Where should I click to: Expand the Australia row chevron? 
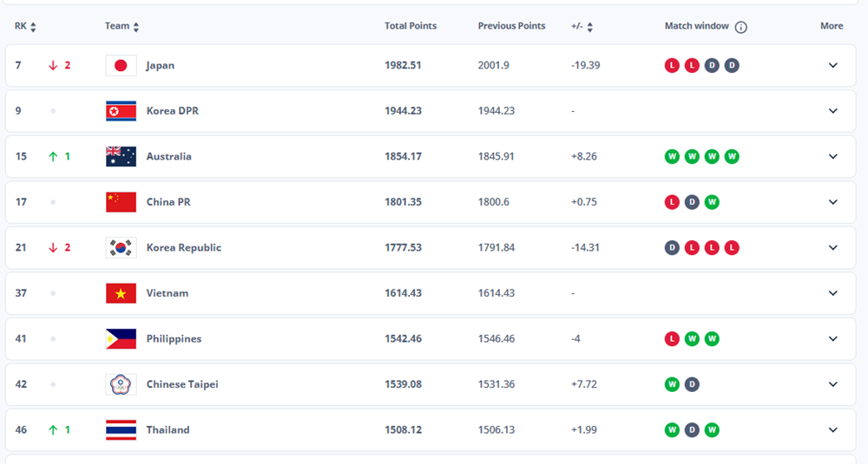(832, 157)
